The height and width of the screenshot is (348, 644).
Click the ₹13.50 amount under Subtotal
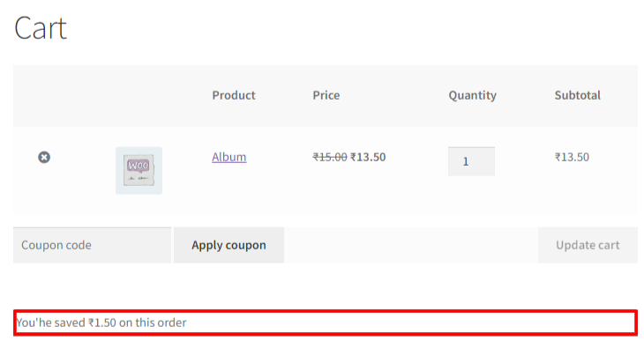(x=573, y=157)
